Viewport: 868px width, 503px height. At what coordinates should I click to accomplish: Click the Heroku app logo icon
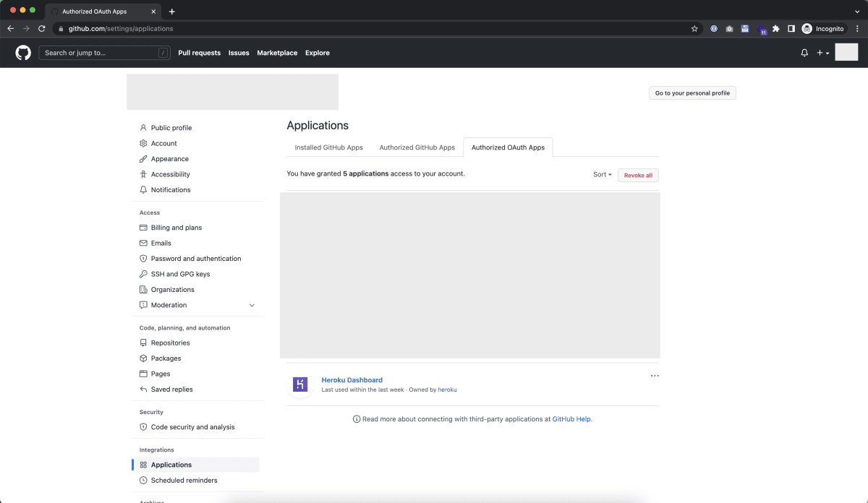[300, 384]
